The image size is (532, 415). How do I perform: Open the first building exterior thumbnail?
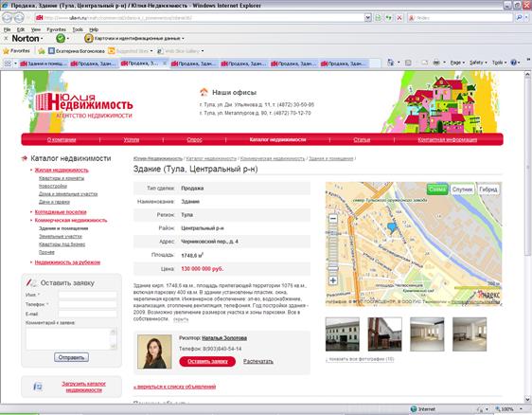pos(343,334)
